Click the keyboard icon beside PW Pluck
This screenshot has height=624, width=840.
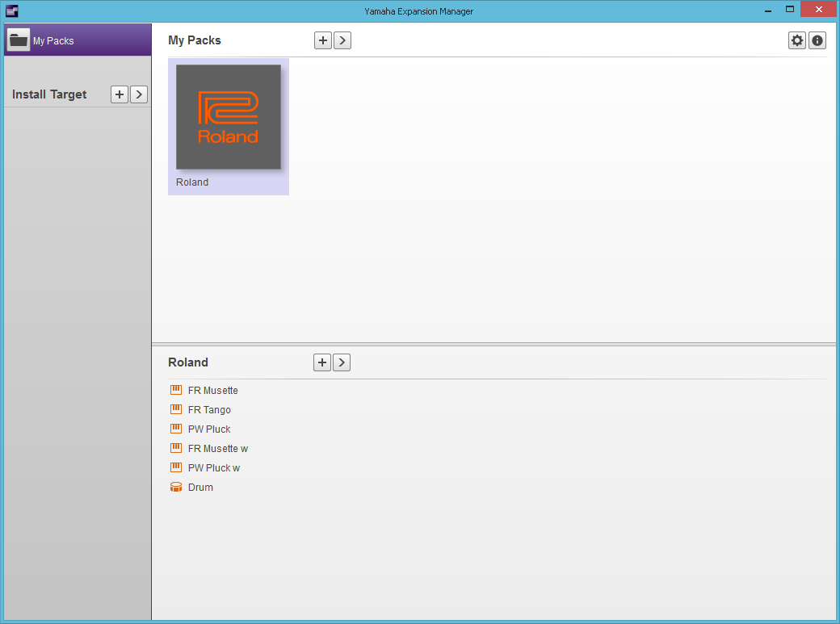(176, 429)
